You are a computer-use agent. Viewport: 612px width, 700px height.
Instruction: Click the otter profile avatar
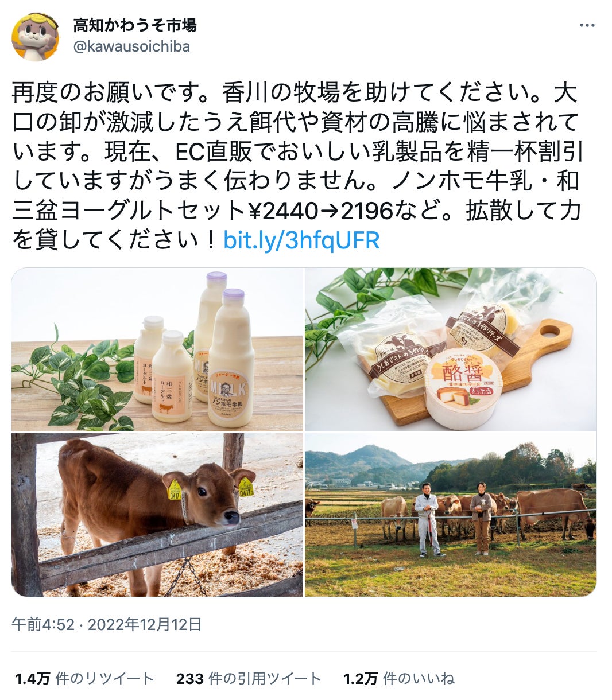(x=35, y=36)
